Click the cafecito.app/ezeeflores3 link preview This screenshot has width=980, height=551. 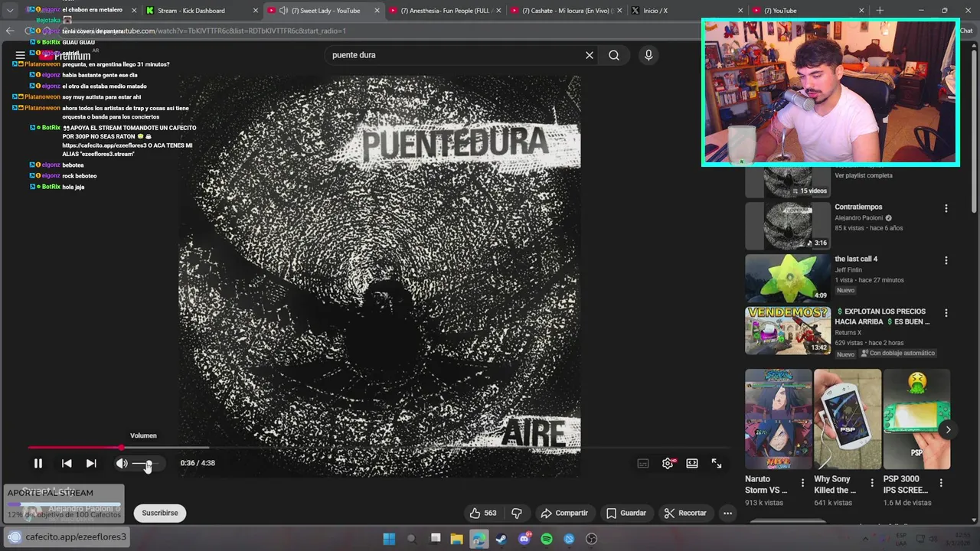click(67, 537)
